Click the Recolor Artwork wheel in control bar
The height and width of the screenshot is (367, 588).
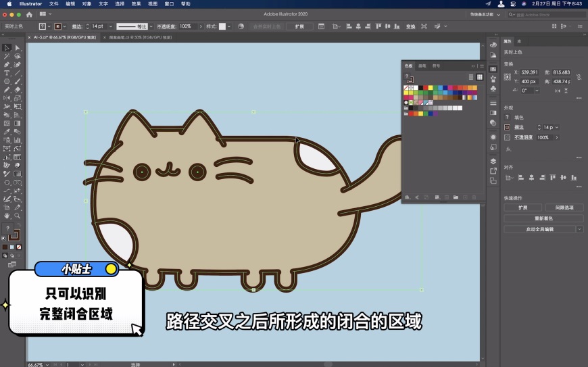pos(241,26)
